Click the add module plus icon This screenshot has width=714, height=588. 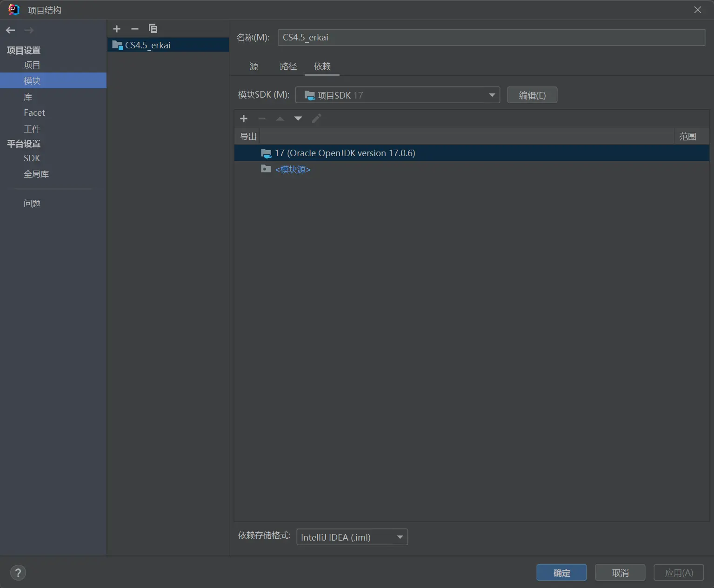(117, 29)
